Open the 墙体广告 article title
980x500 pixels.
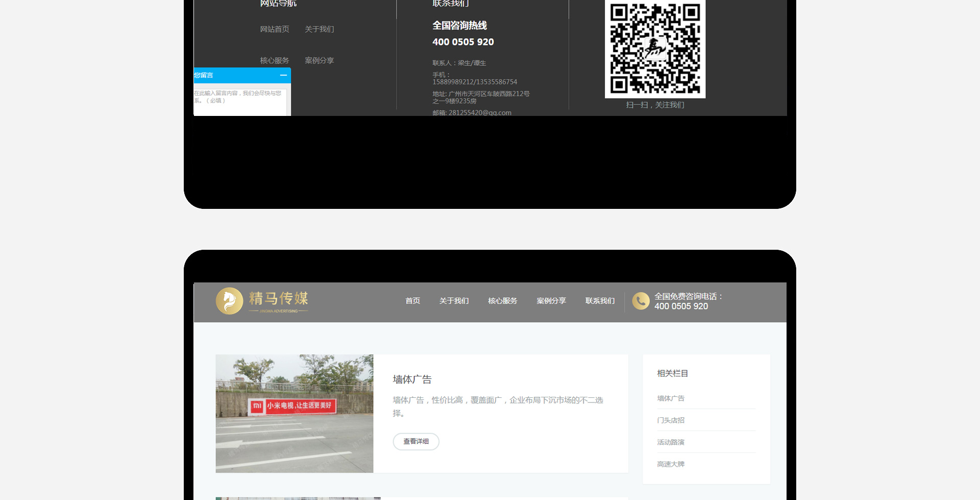pos(412,379)
